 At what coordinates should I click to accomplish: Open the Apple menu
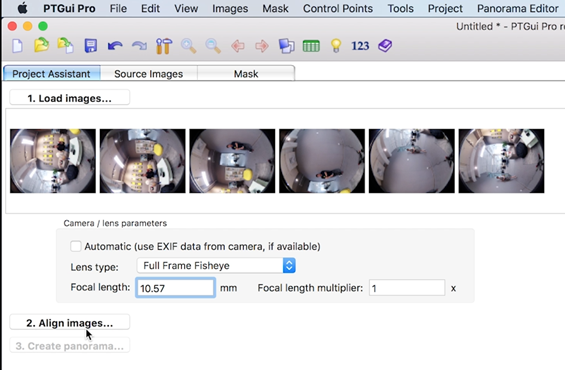[22, 8]
